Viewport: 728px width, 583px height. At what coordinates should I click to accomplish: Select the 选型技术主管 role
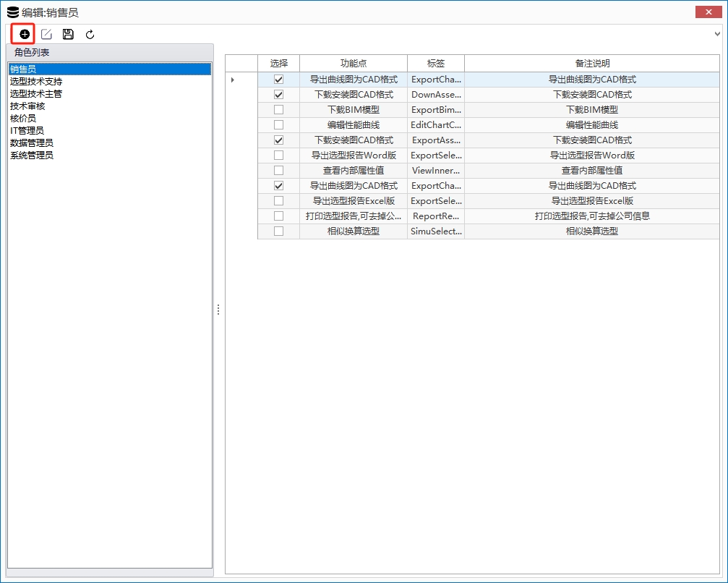pos(110,94)
